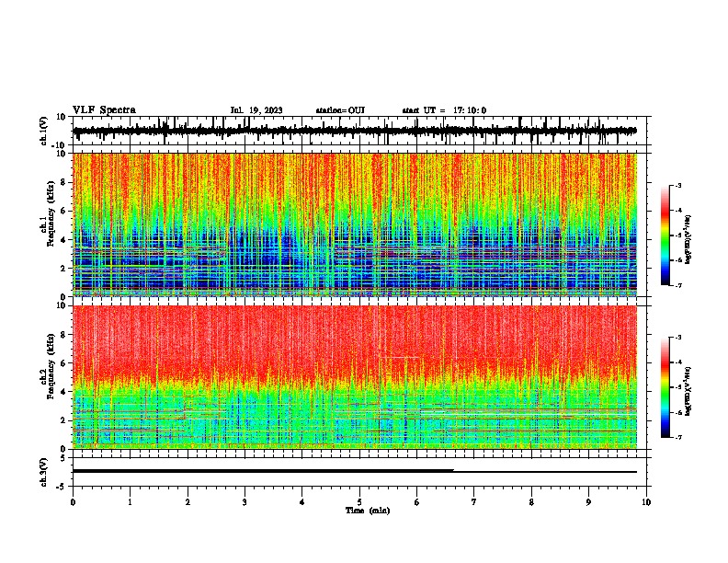Click the ch.1 color bar unit label

click(688, 240)
